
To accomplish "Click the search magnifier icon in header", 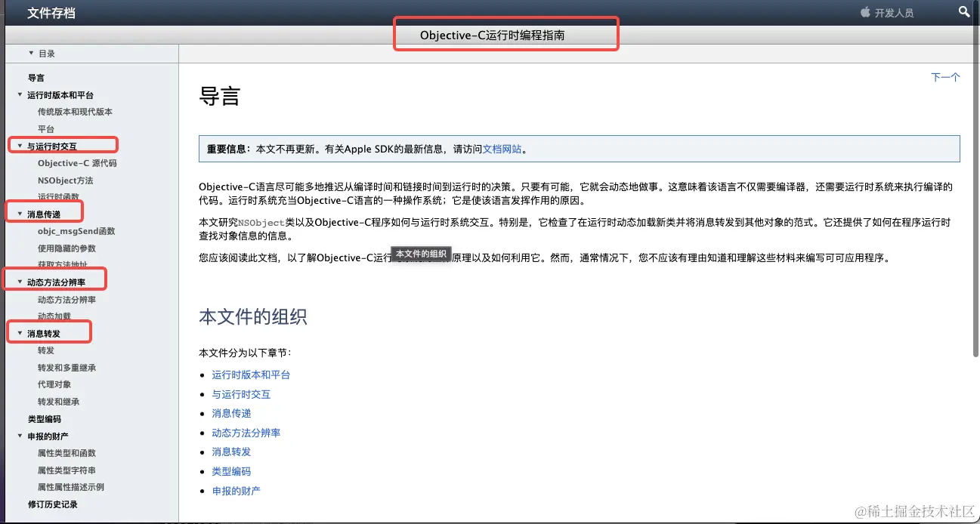I will click(963, 12).
